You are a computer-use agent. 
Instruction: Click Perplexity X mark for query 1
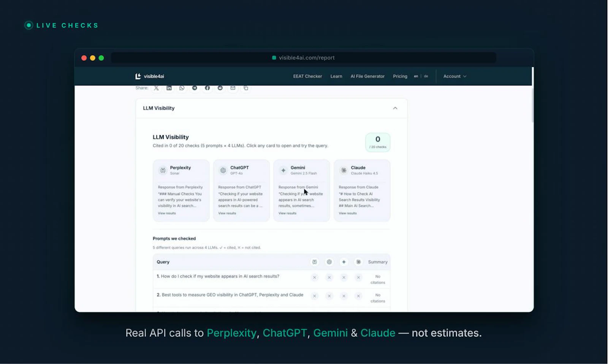point(315,277)
